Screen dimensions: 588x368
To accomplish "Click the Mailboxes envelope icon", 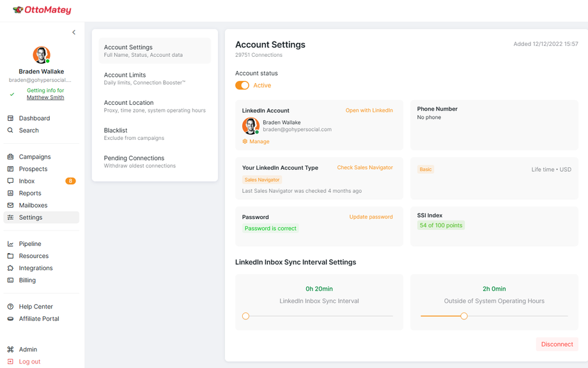I will [10, 205].
